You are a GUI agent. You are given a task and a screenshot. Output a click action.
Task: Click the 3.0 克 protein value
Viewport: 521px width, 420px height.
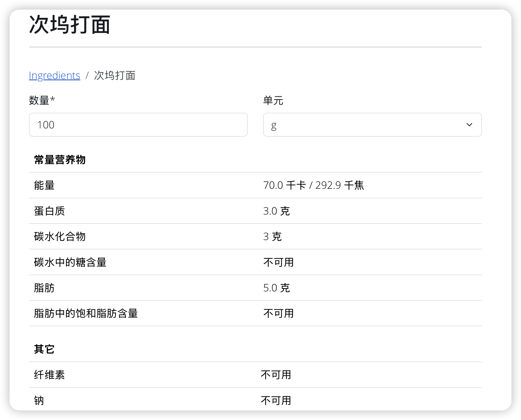coord(276,211)
